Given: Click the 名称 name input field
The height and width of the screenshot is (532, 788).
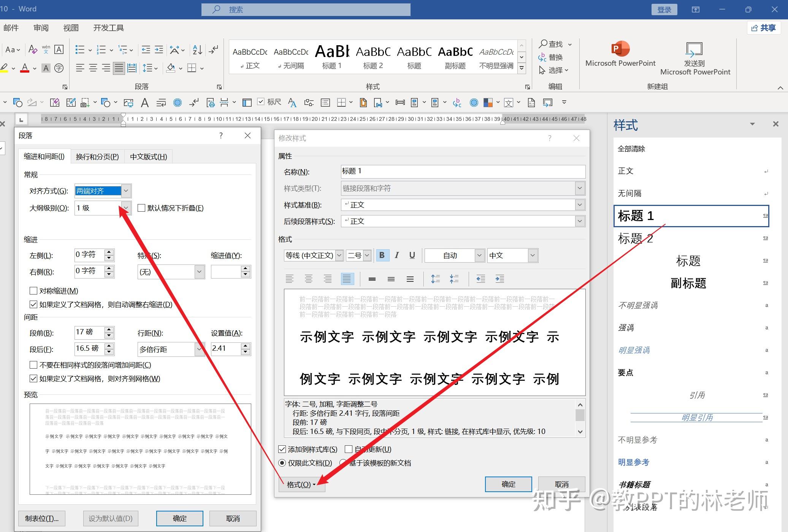Looking at the screenshot, I should (463, 171).
